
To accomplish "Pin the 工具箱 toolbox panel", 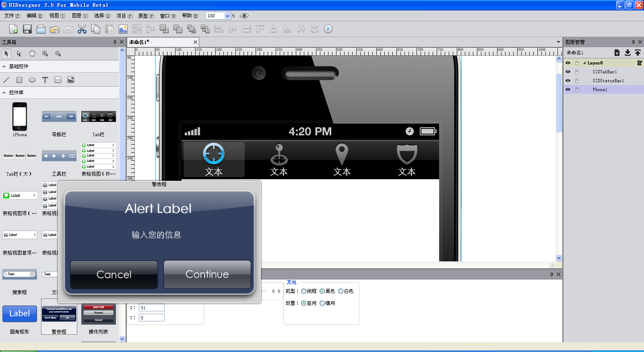I will point(115,42).
